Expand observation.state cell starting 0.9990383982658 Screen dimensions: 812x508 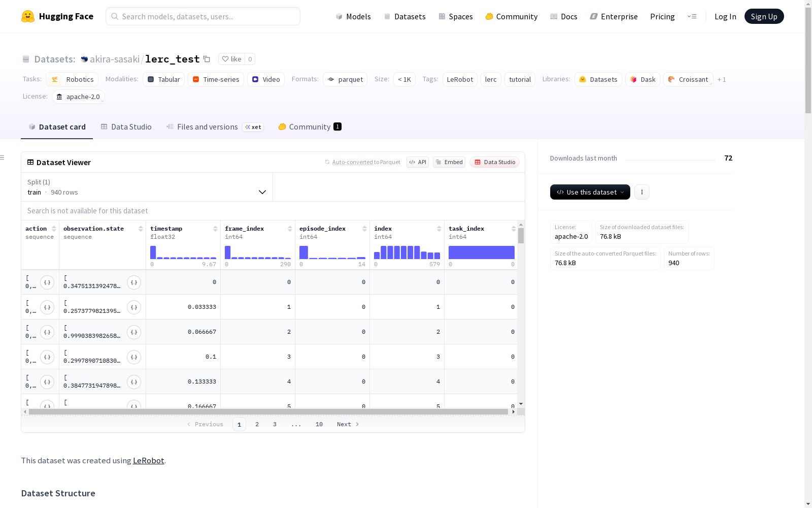[134, 332]
